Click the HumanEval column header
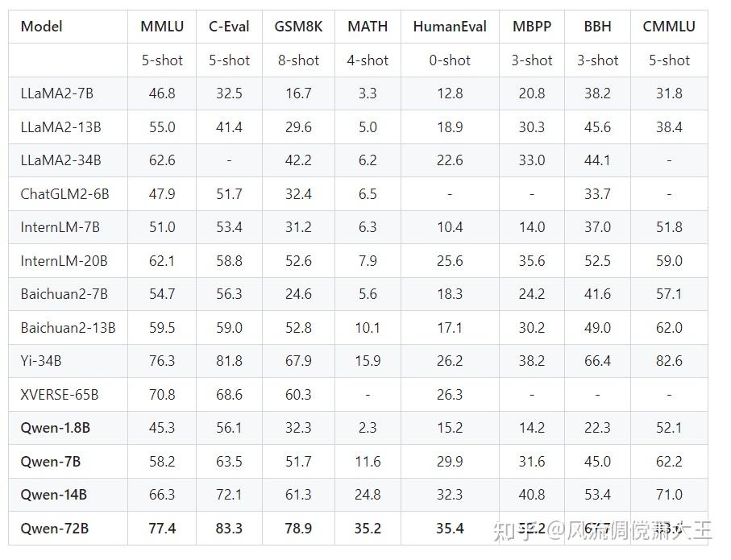The image size is (731, 560). point(450,27)
